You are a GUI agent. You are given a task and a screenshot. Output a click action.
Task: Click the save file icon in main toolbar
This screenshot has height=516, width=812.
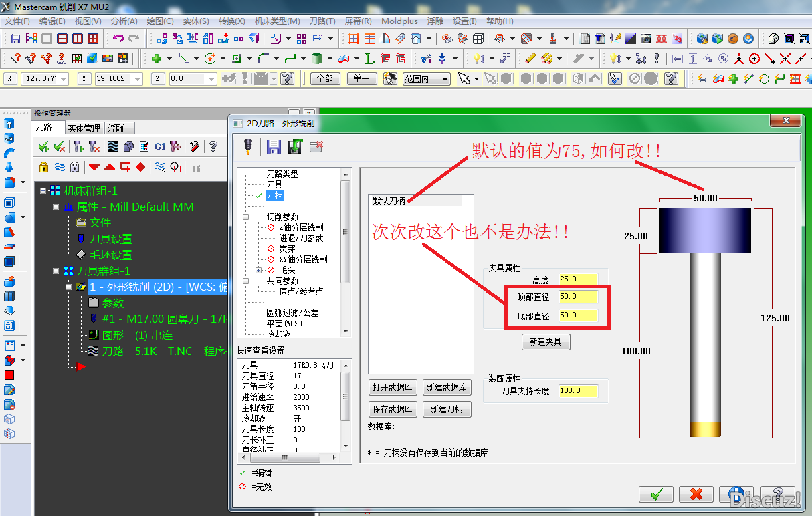coord(15,39)
